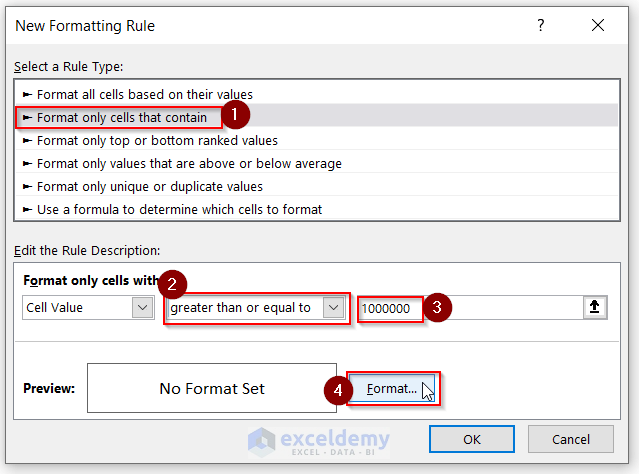Select 'Format only unique or duplicate values'

click(150, 186)
